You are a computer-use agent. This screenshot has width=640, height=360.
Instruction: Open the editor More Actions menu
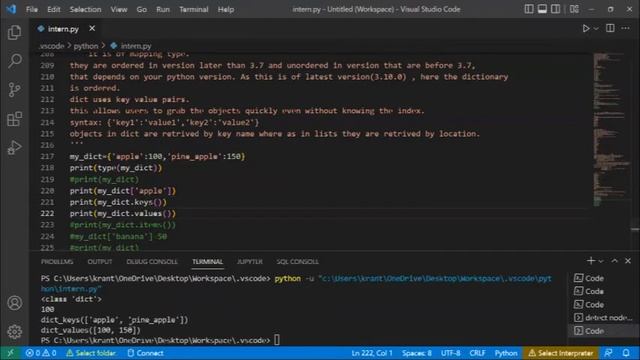coord(625,28)
